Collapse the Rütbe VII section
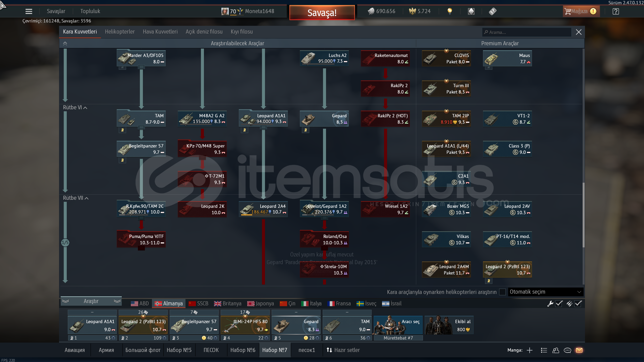The height and width of the screenshot is (362, 644). pyautogui.click(x=76, y=198)
